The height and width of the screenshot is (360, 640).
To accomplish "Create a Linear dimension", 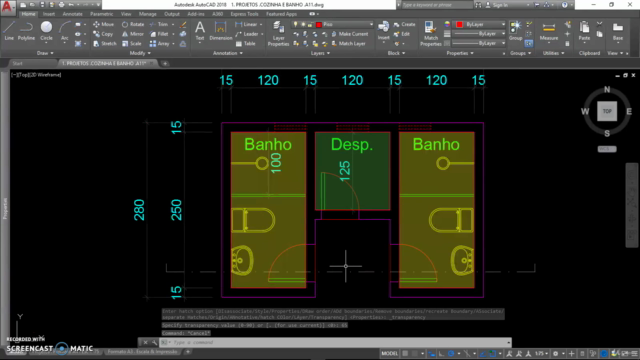I will 246,24.
